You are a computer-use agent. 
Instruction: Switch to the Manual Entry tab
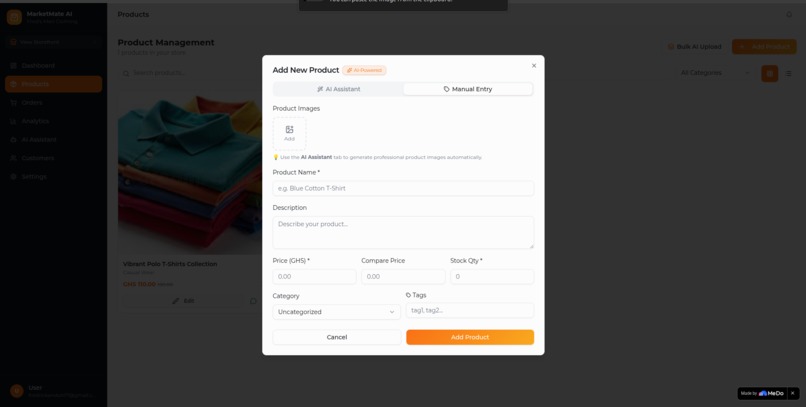click(x=468, y=89)
